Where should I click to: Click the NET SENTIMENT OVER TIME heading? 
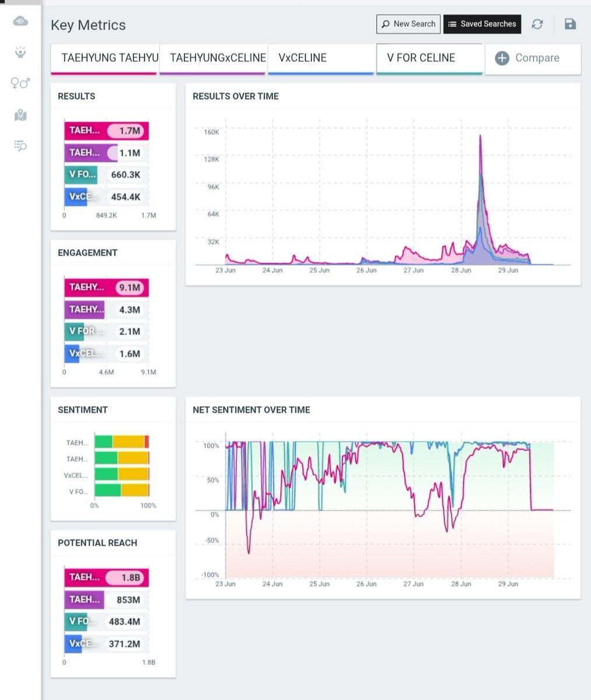click(251, 410)
